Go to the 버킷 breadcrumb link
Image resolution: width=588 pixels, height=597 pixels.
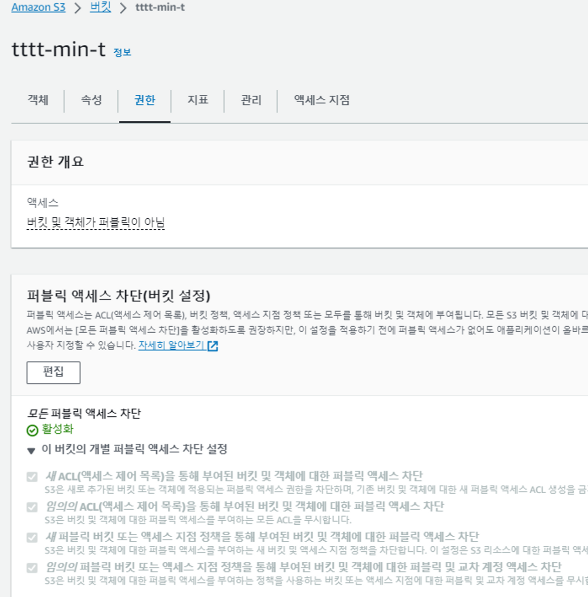click(101, 7)
